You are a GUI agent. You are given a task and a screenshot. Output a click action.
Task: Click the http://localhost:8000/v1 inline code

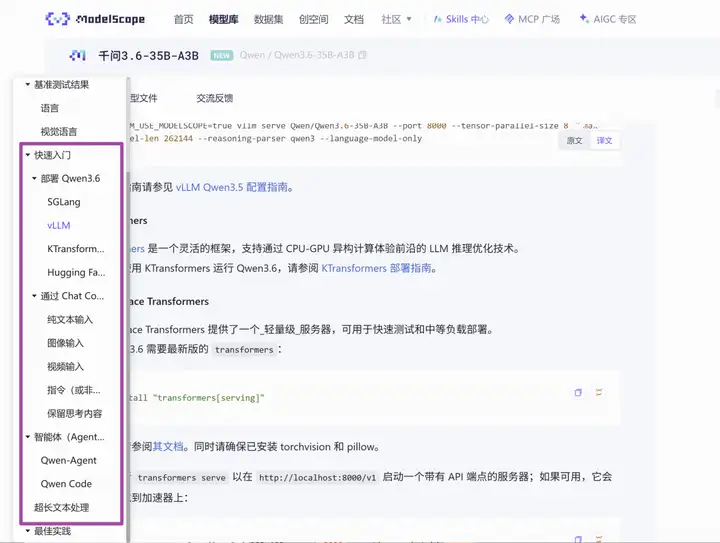tap(317, 477)
